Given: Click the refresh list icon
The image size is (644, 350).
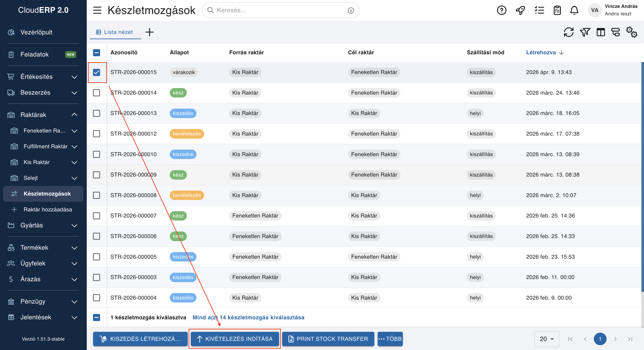Looking at the screenshot, I should click(x=568, y=32).
